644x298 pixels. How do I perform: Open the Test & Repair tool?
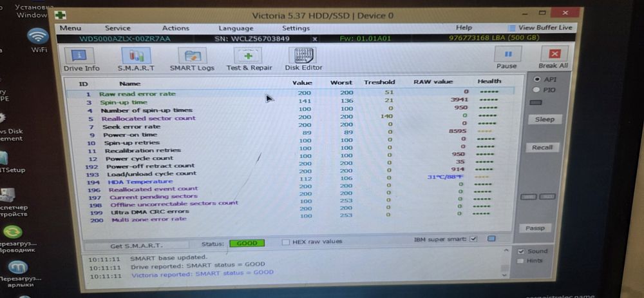pyautogui.click(x=249, y=60)
